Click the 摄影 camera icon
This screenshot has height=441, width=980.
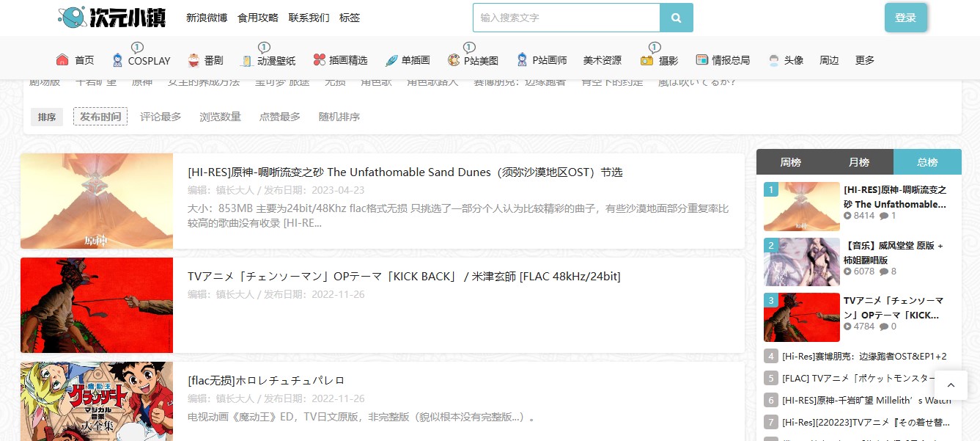click(x=646, y=61)
